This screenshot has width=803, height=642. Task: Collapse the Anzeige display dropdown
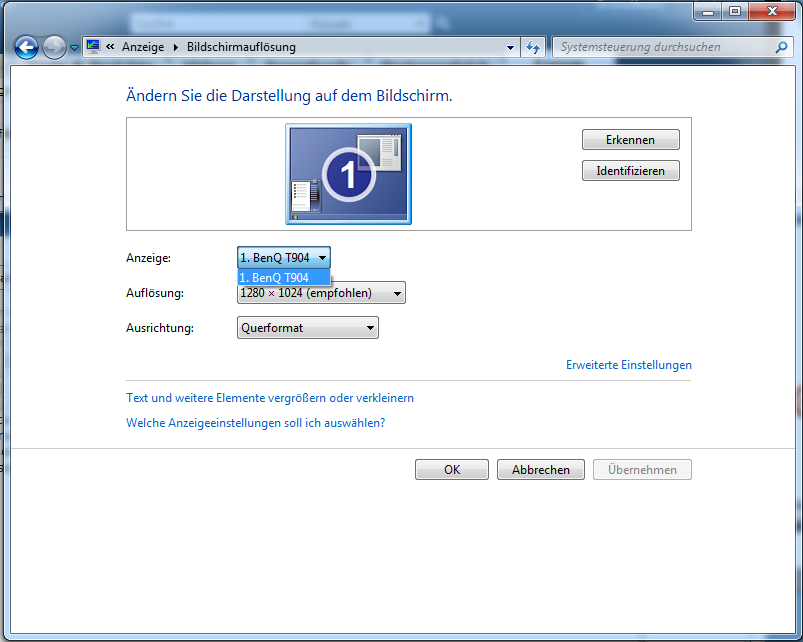284,258
